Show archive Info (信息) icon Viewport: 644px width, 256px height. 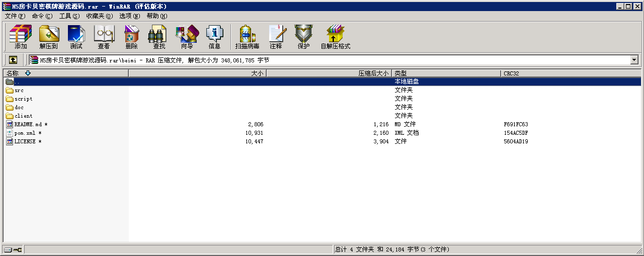click(x=214, y=37)
